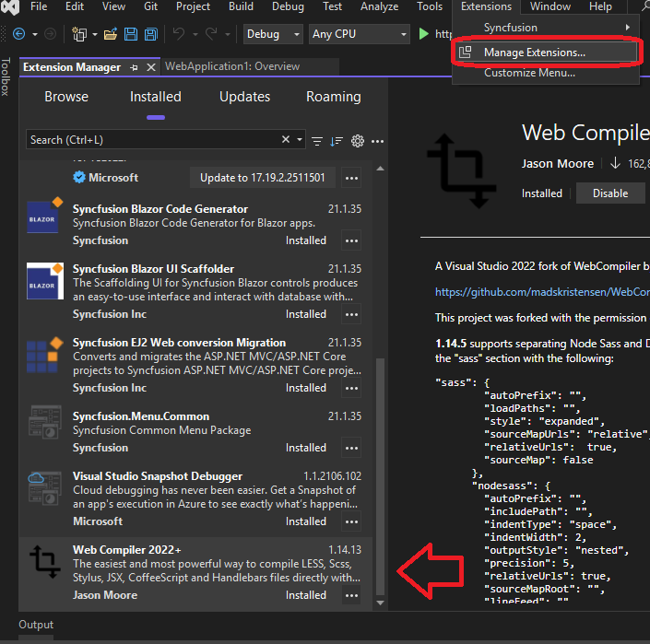
Task: Open the Build menu
Action: click(241, 6)
